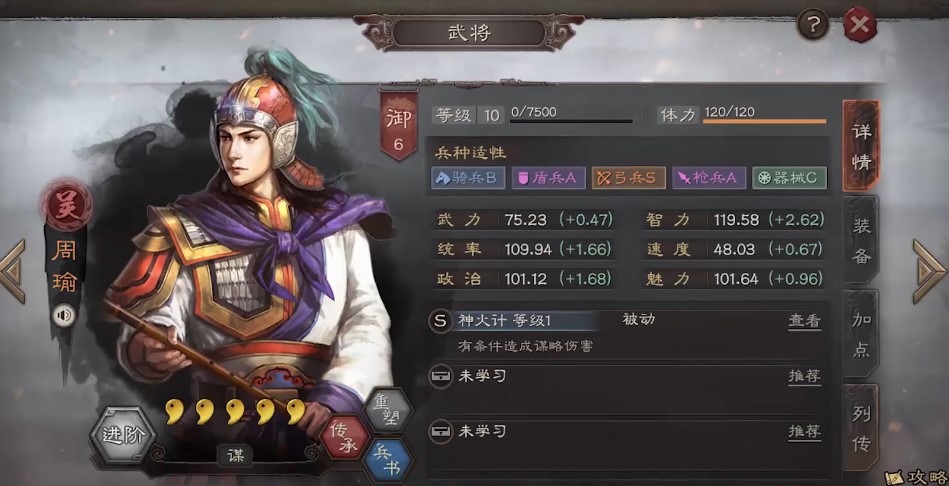Click the question mark help icon
This screenshot has width=949, height=486.
(x=813, y=25)
